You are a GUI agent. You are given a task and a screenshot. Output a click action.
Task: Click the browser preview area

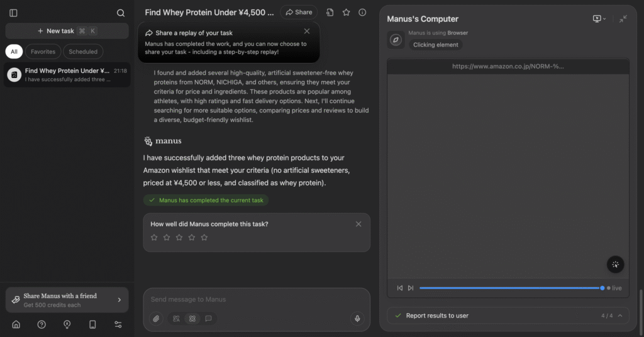pos(508,177)
